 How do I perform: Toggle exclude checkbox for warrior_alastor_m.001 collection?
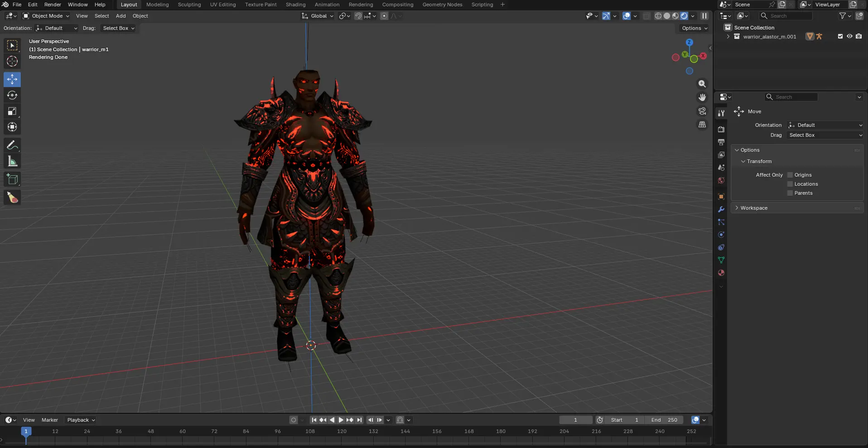pos(840,36)
